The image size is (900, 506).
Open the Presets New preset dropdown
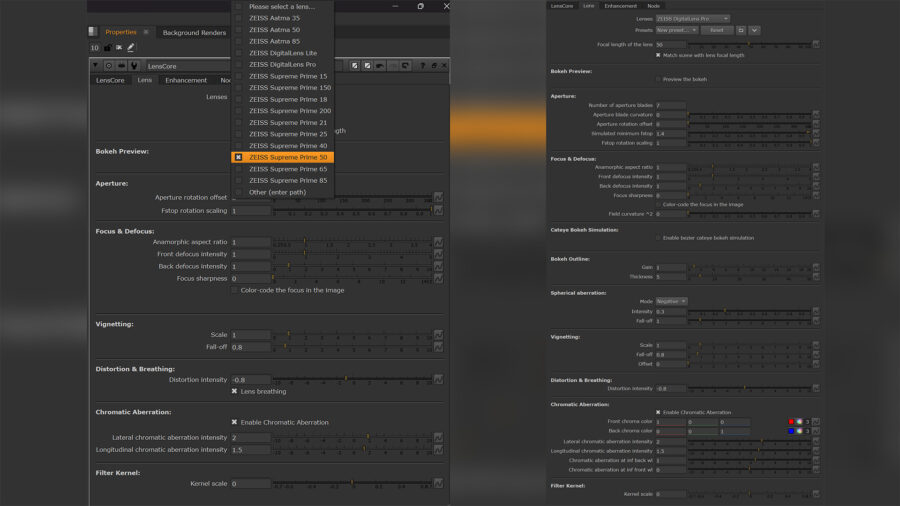pyautogui.click(x=677, y=30)
